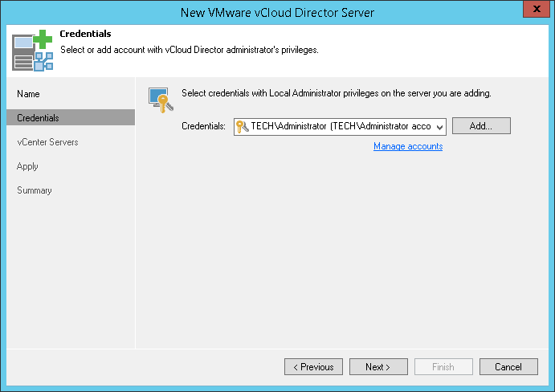The height and width of the screenshot is (392, 555).
Task: Click the key icon beside TECH\Administrator
Action: click(242, 126)
